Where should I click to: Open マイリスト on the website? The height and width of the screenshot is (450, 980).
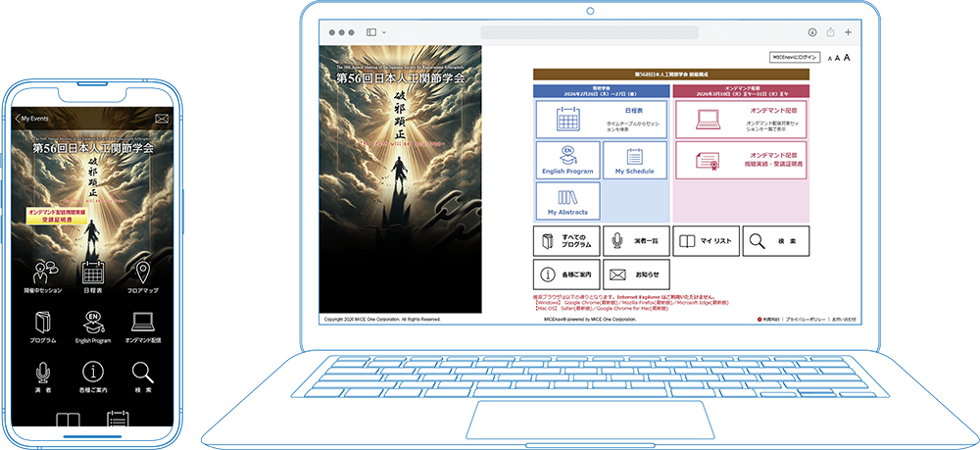(705, 240)
